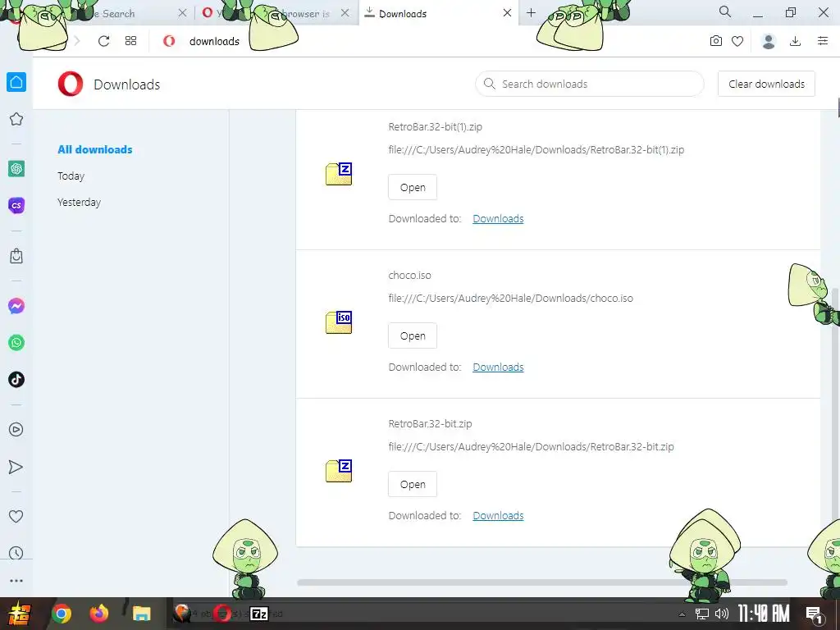Open My Flow arrow sidebar icon
Image resolution: width=840 pixels, height=630 pixels.
(x=16, y=467)
